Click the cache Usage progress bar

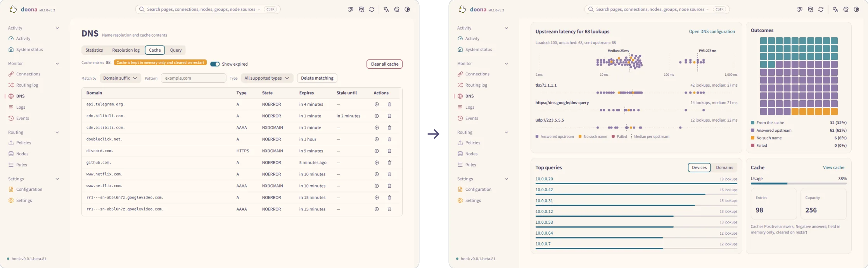coord(799,183)
